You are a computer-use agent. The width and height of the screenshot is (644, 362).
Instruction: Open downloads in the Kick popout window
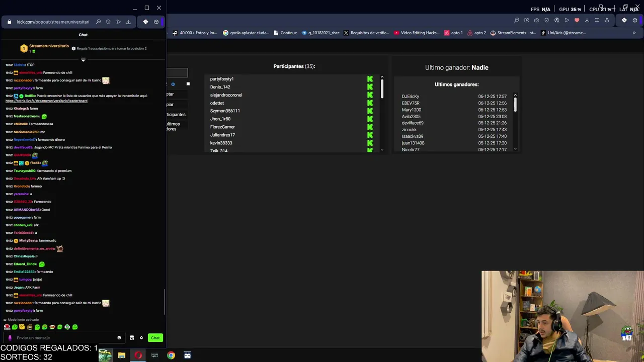click(128, 22)
